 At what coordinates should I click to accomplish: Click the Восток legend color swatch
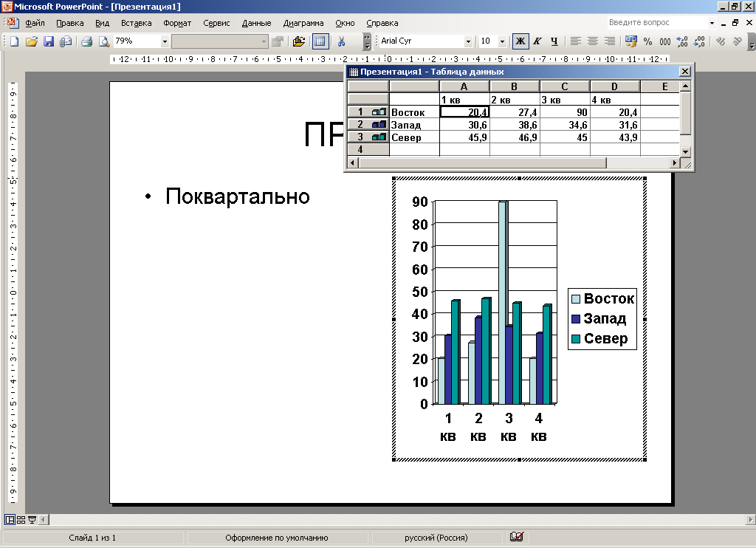575,299
